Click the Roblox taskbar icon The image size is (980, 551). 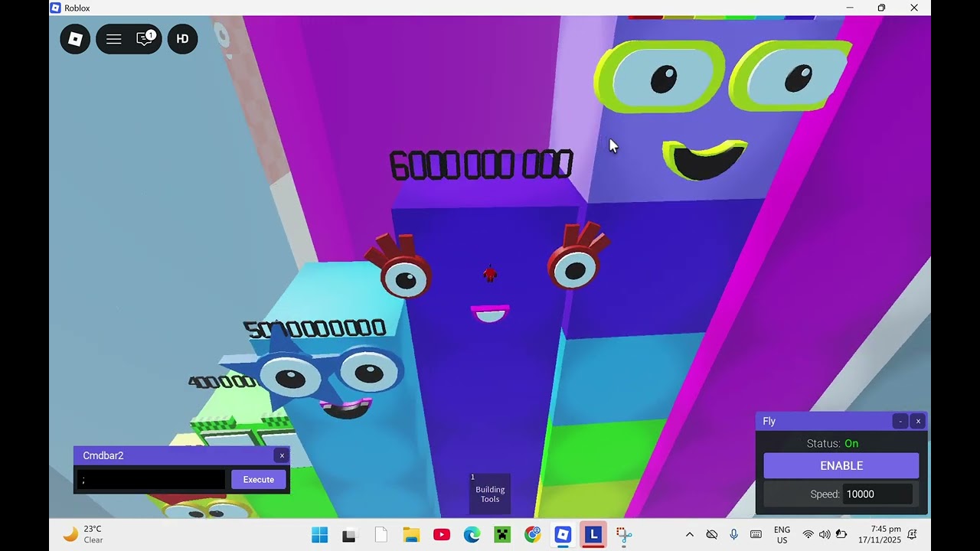point(563,535)
